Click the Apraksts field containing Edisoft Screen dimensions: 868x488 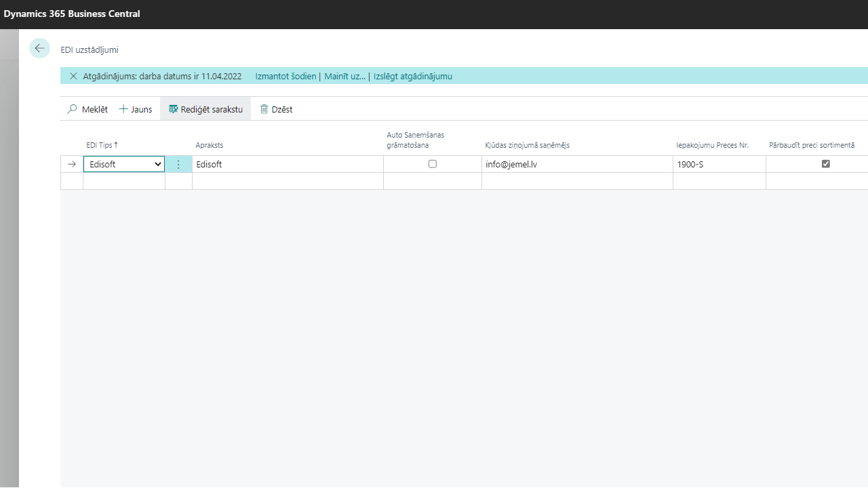(x=288, y=164)
